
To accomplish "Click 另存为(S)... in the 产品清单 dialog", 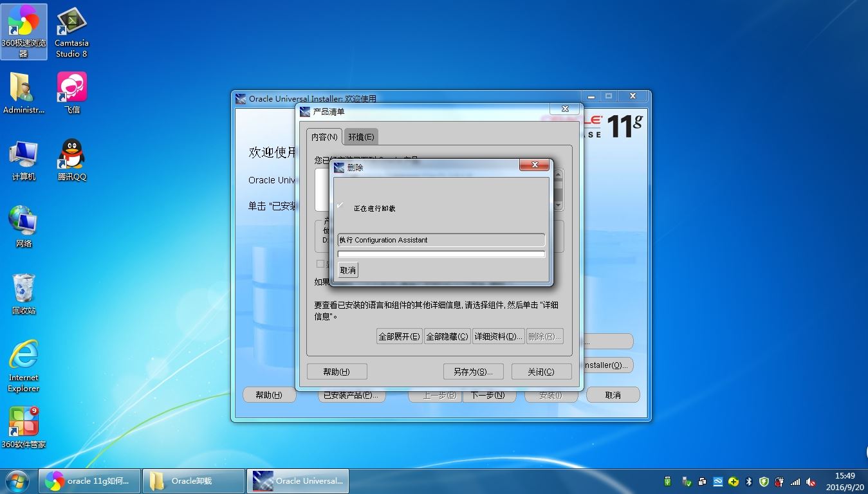I will click(x=473, y=372).
